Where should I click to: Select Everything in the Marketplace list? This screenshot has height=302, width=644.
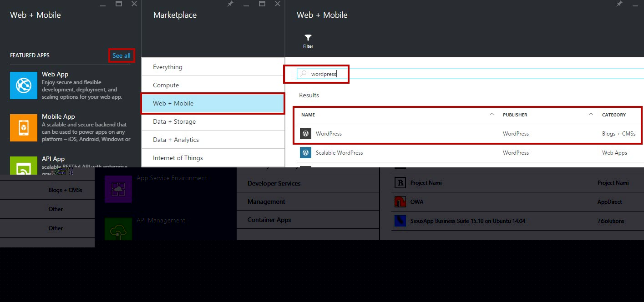(213, 67)
